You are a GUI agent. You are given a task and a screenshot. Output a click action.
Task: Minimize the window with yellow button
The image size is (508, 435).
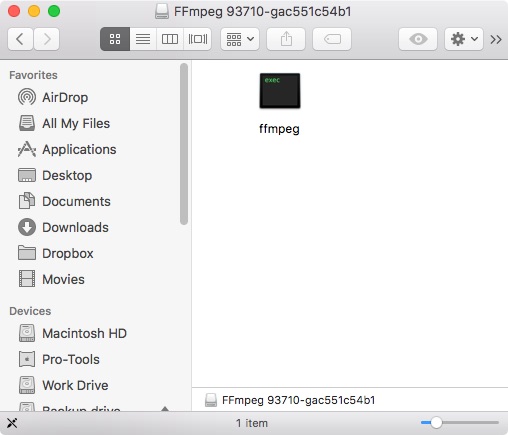click(34, 11)
